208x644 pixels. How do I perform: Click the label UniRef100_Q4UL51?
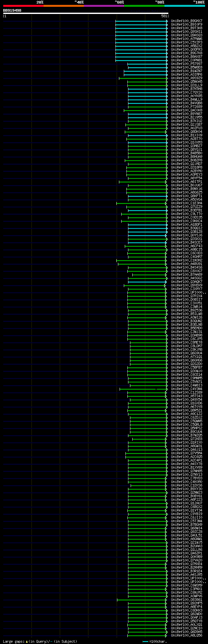[187, 535]
